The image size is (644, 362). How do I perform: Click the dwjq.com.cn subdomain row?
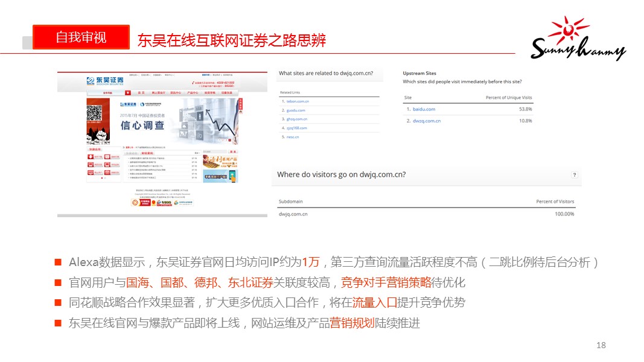tap(426, 214)
